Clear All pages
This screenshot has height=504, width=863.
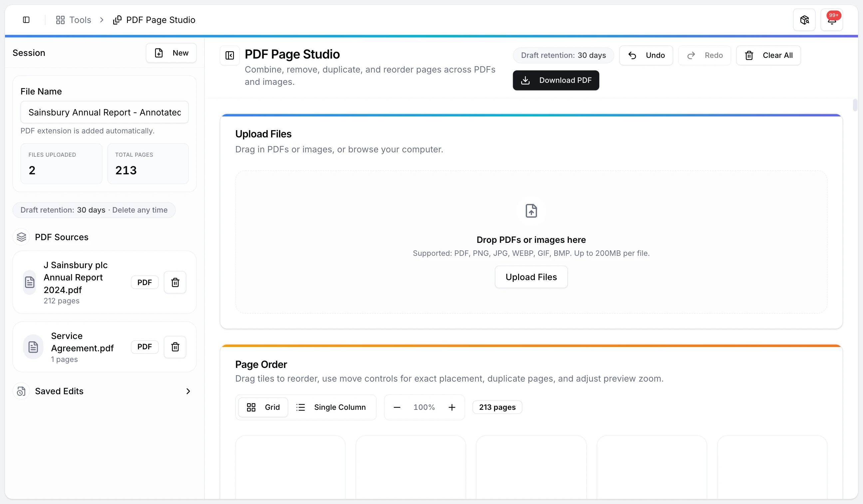pos(768,55)
